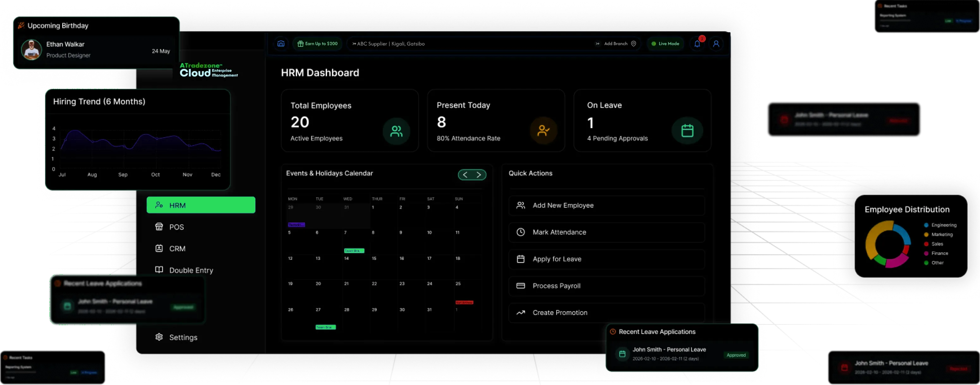980x385 pixels.
Task: Open Ethan Walkar birthday avatar
Action: point(31,50)
